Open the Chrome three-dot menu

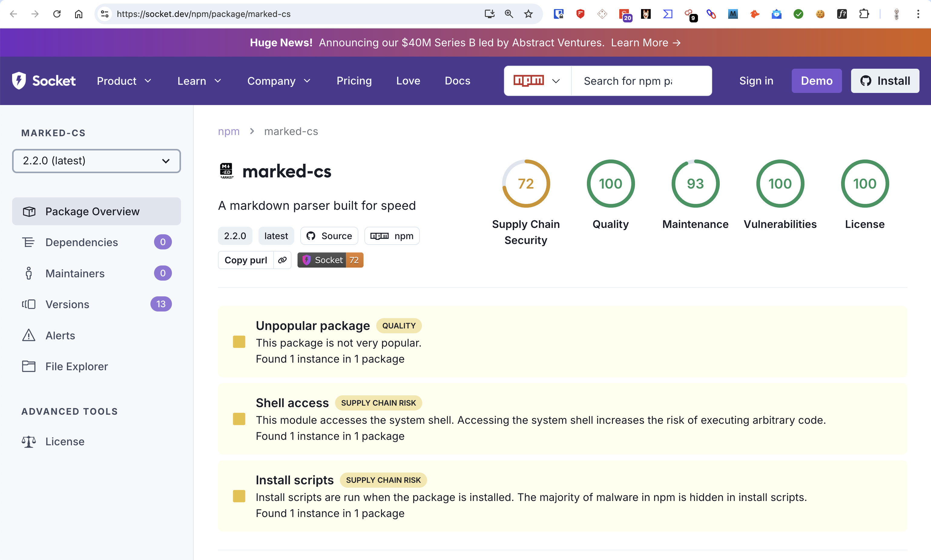[918, 14]
